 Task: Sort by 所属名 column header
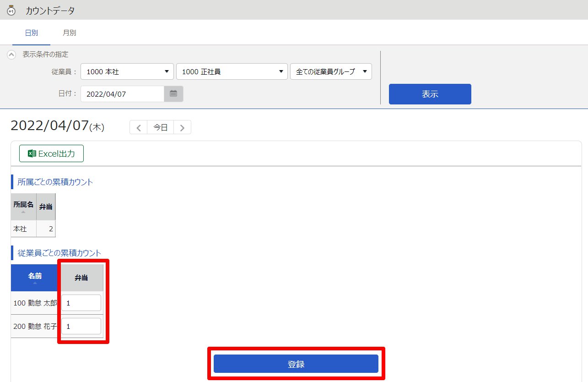pos(24,207)
